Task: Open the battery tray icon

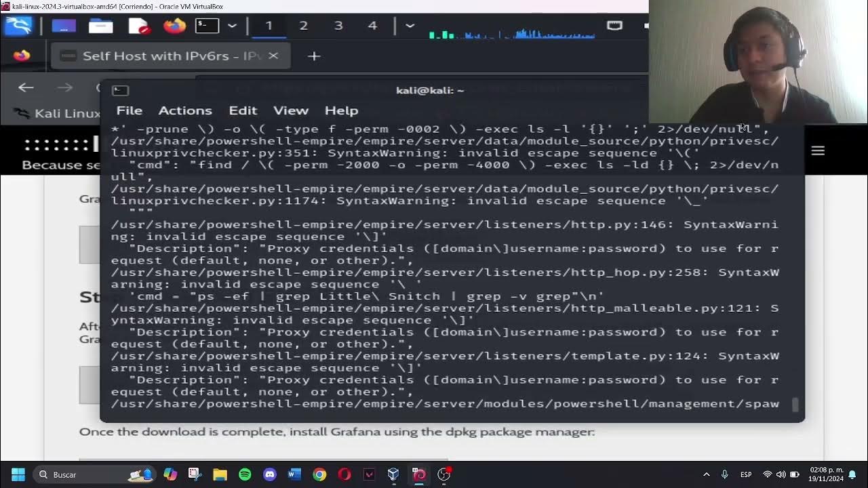Action: click(x=794, y=474)
